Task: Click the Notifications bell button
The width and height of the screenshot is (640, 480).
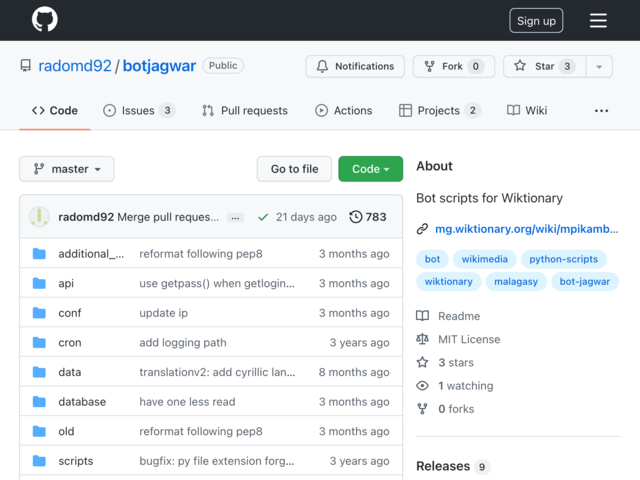Action: [355, 66]
